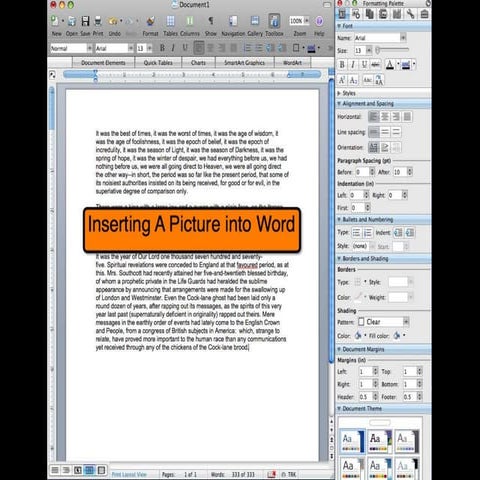Switch to Draft view in the status bar
480x480 pixels.
click(x=55, y=470)
